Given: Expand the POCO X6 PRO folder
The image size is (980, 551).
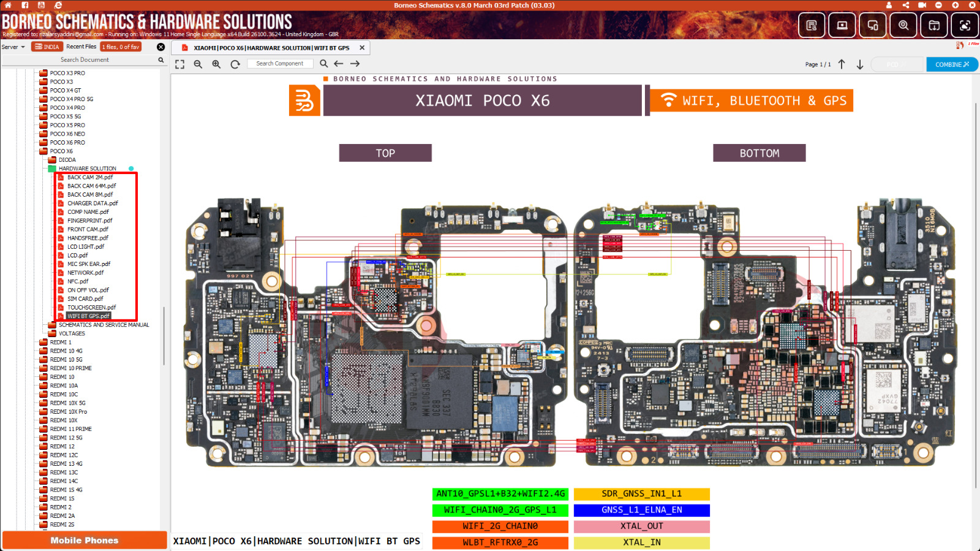Looking at the screenshot, I should point(43,142).
